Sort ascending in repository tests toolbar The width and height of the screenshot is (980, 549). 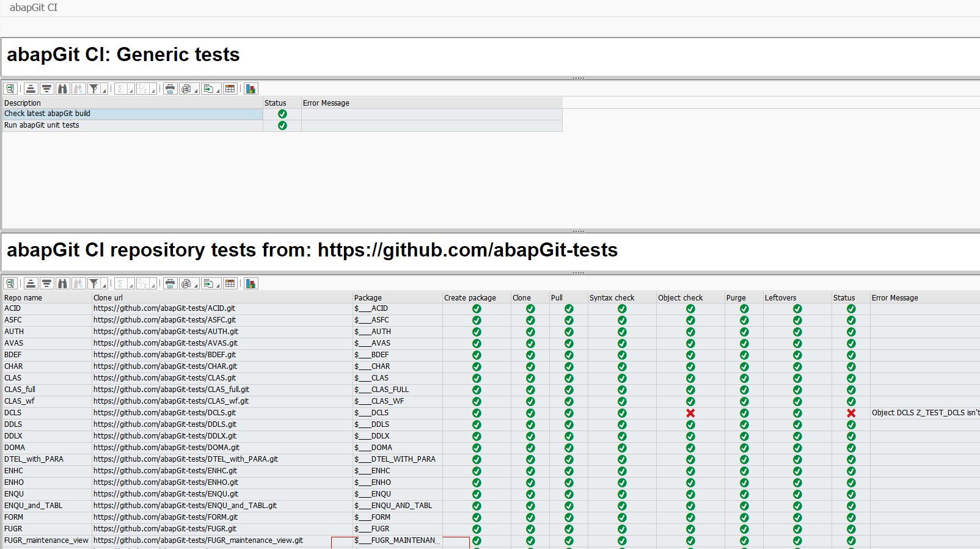(31, 284)
